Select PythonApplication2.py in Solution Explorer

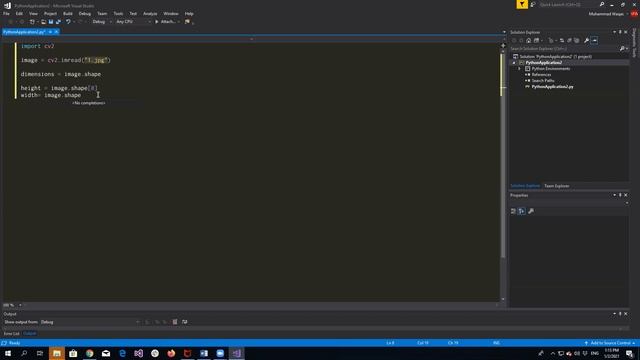(552, 87)
